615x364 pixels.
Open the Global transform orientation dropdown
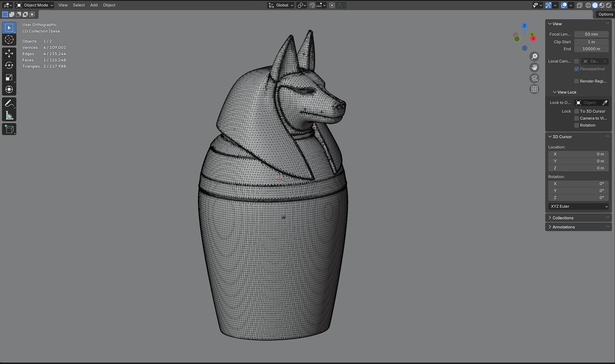pyautogui.click(x=281, y=5)
